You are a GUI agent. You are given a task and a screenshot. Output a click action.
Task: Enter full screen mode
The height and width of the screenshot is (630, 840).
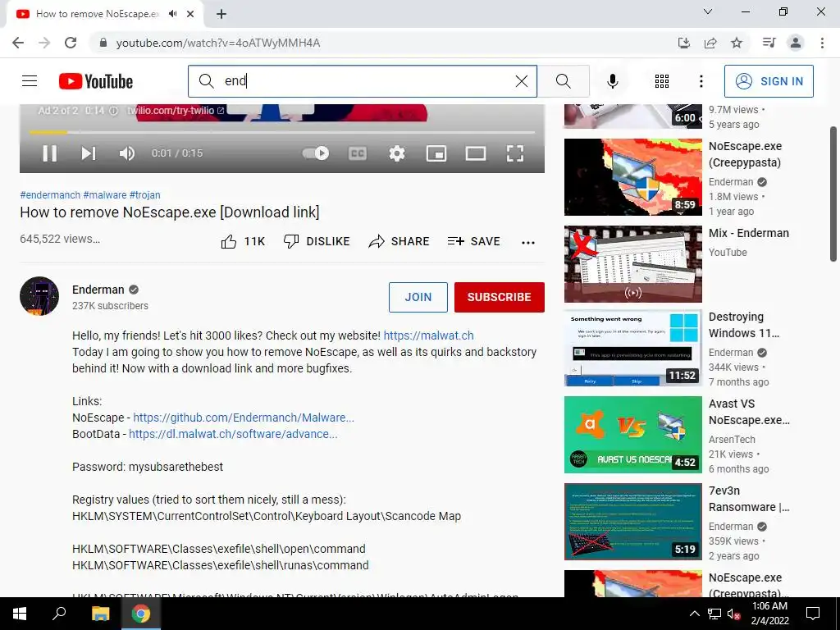click(x=515, y=153)
